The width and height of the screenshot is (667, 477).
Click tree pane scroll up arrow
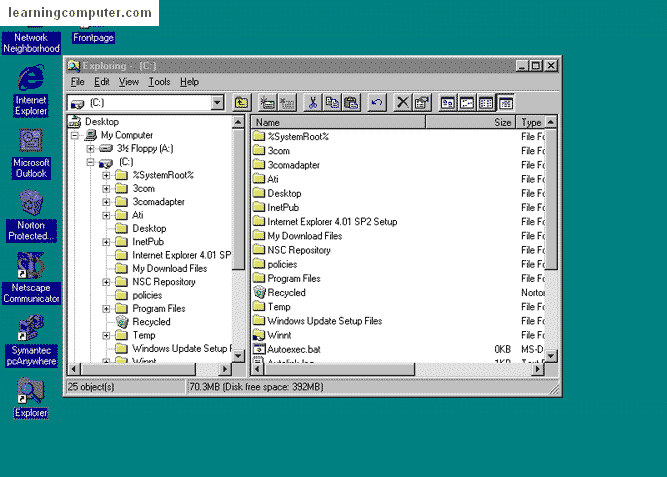(x=238, y=122)
